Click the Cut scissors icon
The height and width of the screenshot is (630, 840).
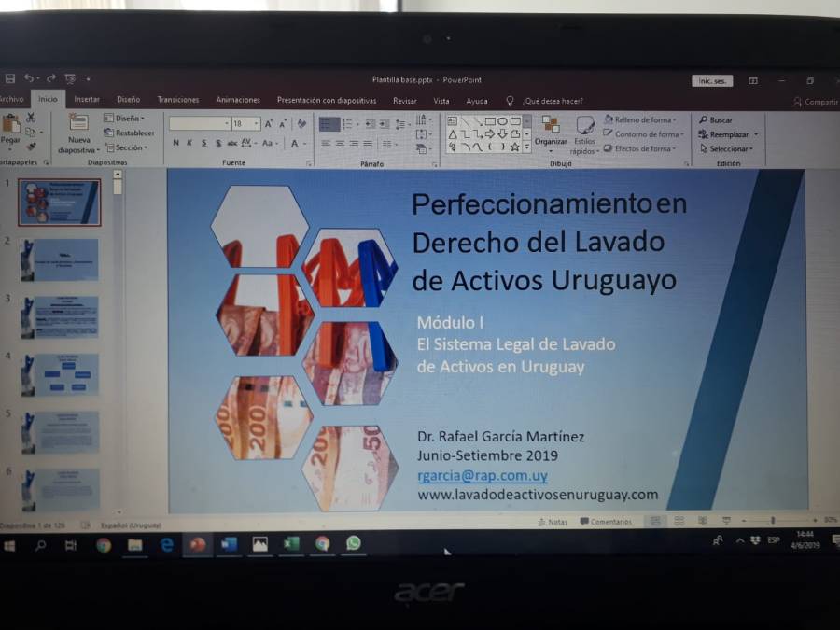click(x=31, y=118)
